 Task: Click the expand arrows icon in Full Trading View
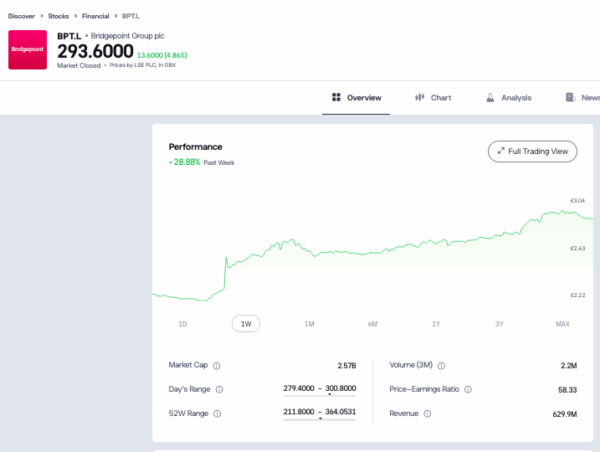(501, 151)
